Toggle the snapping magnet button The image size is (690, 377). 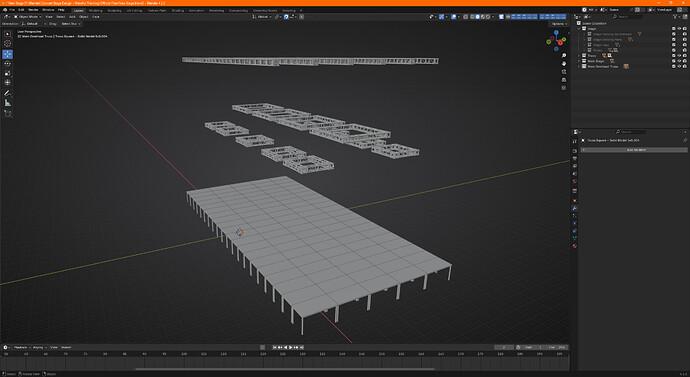[x=286, y=17]
